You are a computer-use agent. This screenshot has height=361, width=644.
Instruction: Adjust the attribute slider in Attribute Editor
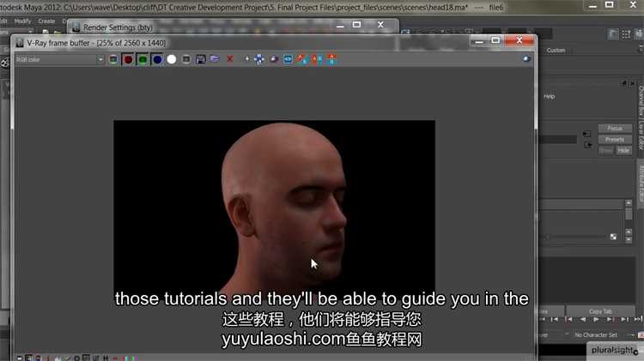pos(577,237)
